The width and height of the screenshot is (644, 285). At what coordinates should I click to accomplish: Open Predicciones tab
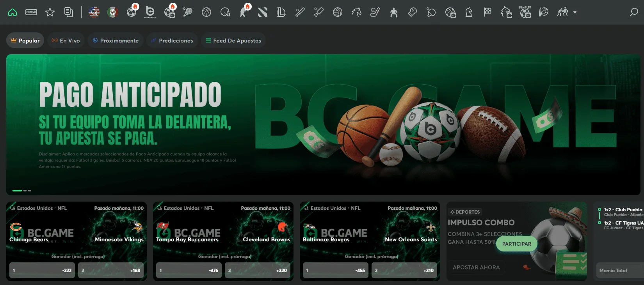[172, 41]
